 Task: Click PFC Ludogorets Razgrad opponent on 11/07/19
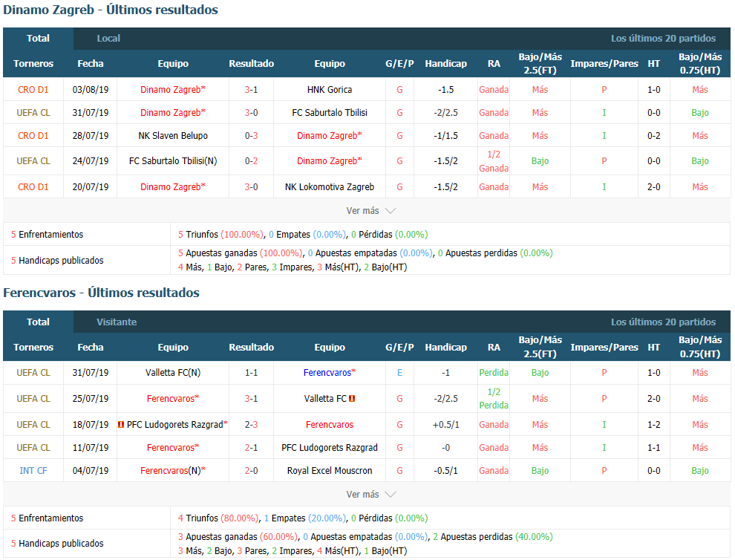point(330,447)
